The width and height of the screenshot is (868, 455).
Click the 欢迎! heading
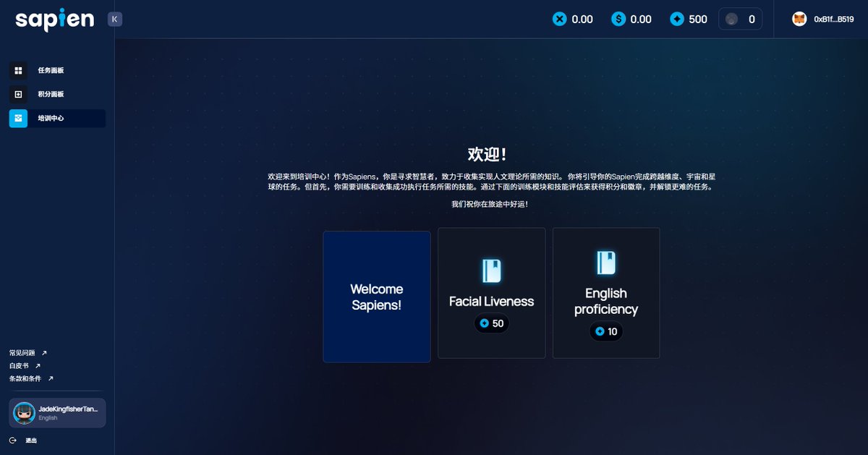[x=488, y=154]
